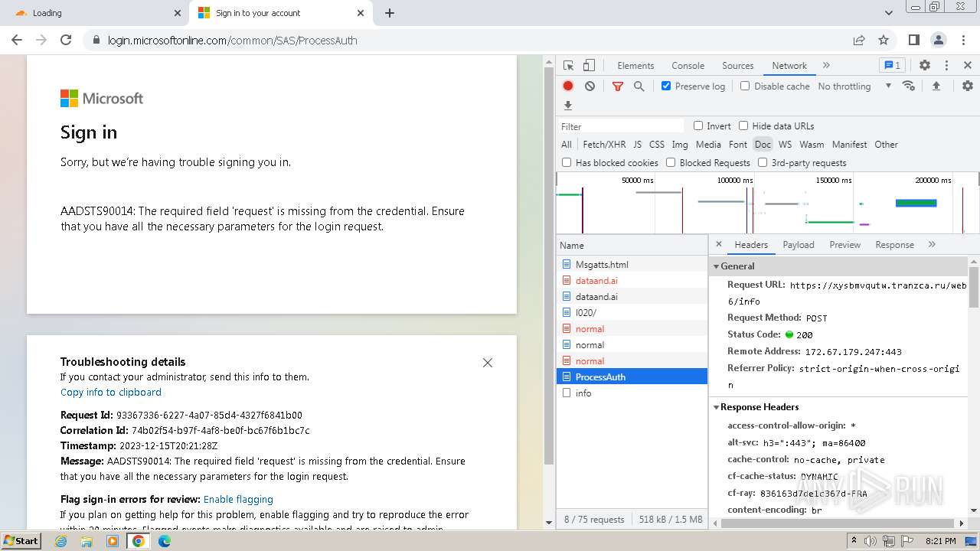Toggle the browser side panel

(x=913, y=40)
